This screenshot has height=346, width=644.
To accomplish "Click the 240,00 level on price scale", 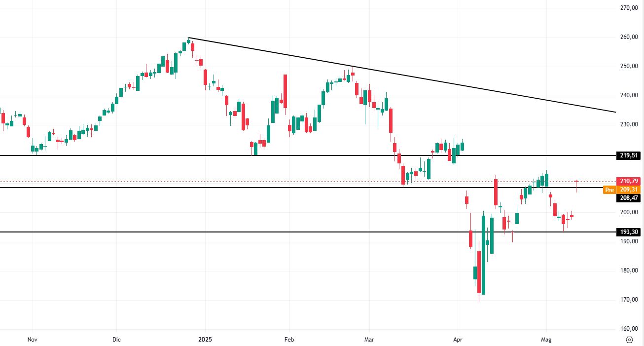I will (x=630, y=95).
